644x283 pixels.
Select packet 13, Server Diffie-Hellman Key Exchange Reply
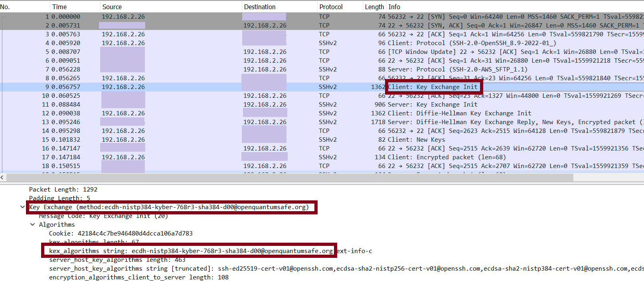point(322,122)
